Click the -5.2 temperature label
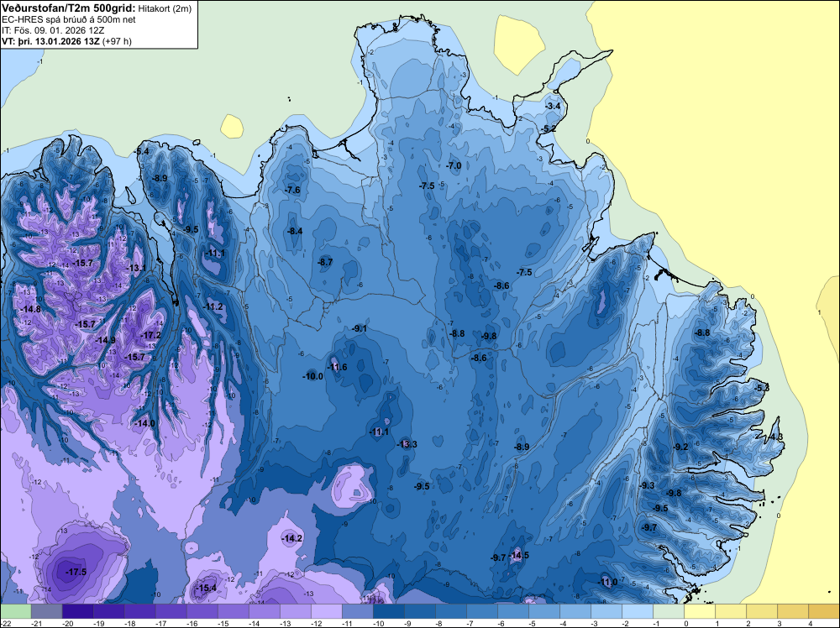The image size is (840, 628). click(548, 129)
